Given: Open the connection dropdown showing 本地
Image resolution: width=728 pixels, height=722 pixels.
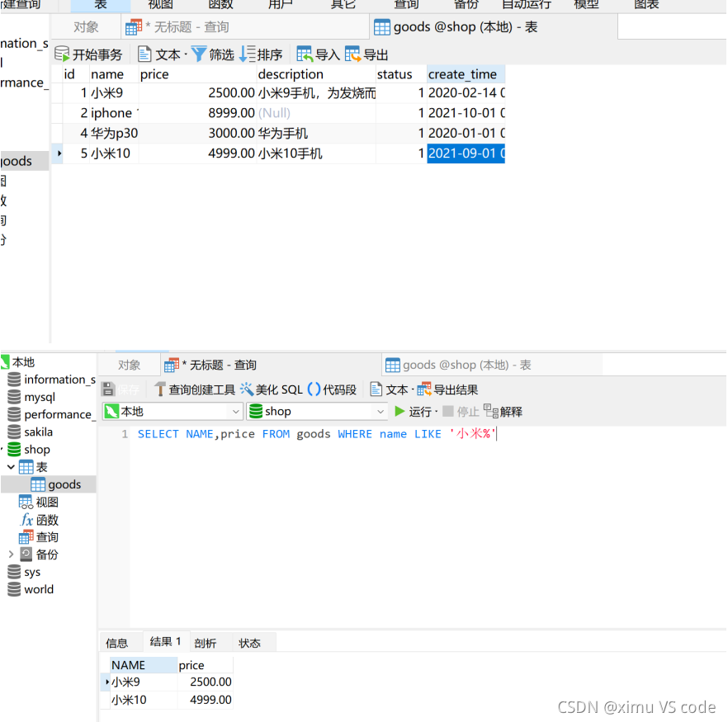Looking at the screenshot, I should coord(173,411).
